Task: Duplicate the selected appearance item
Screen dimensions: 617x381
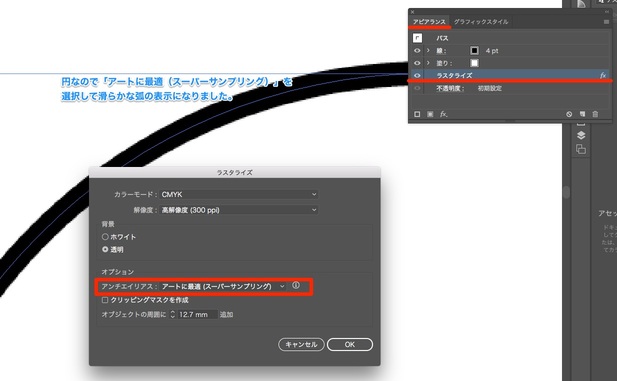Action: pos(582,114)
